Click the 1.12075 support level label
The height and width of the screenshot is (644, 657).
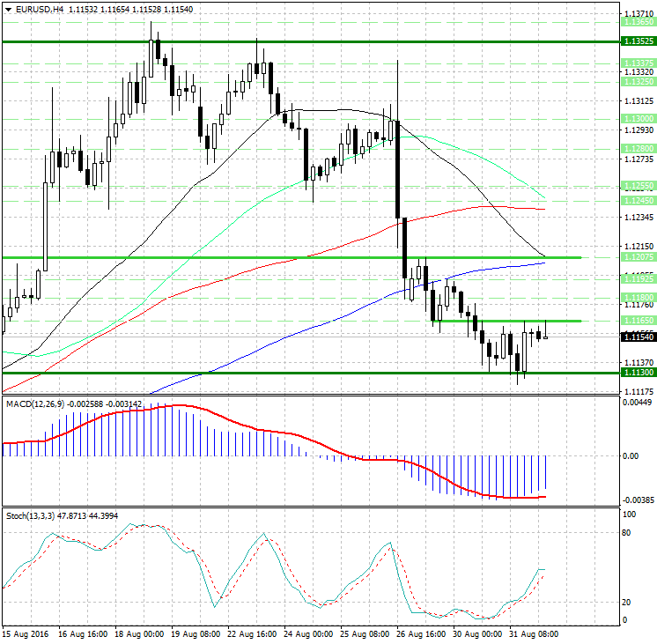coord(639,257)
